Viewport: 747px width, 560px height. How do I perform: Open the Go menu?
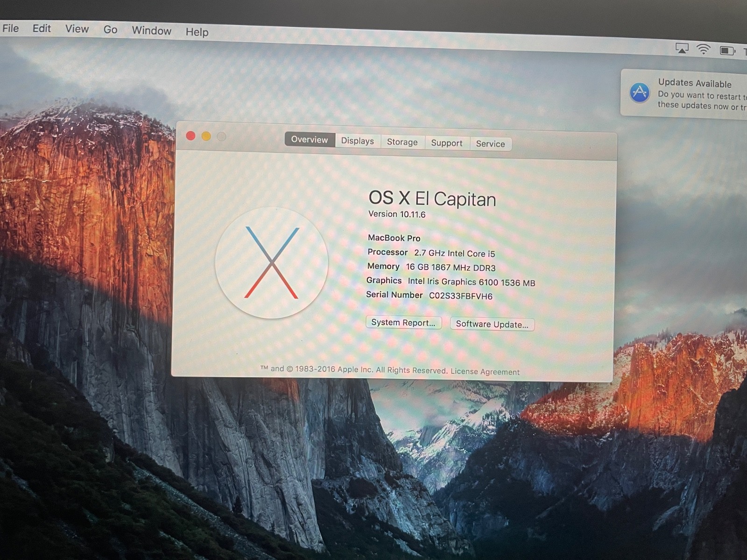click(x=110, y=30)
